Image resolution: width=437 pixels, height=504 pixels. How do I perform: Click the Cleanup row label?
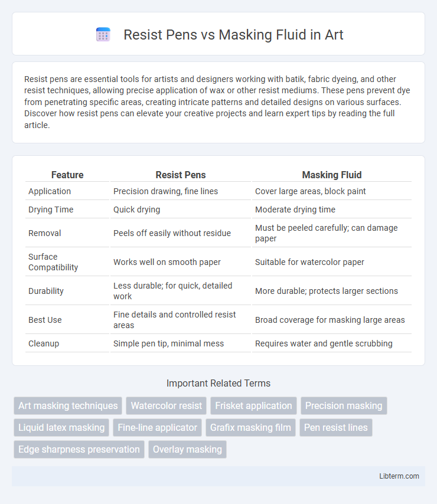tap(44, 343)
